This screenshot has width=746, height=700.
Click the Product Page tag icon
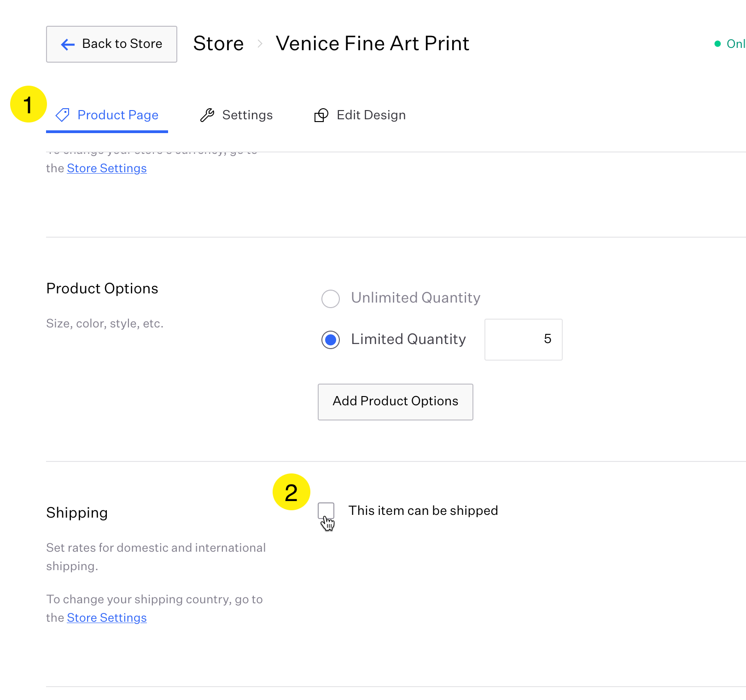pos(63,115)
